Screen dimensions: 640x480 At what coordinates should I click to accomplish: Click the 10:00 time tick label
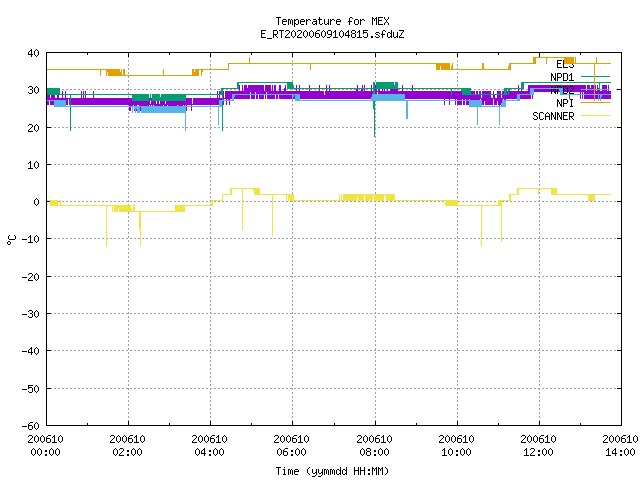point(456,452)
